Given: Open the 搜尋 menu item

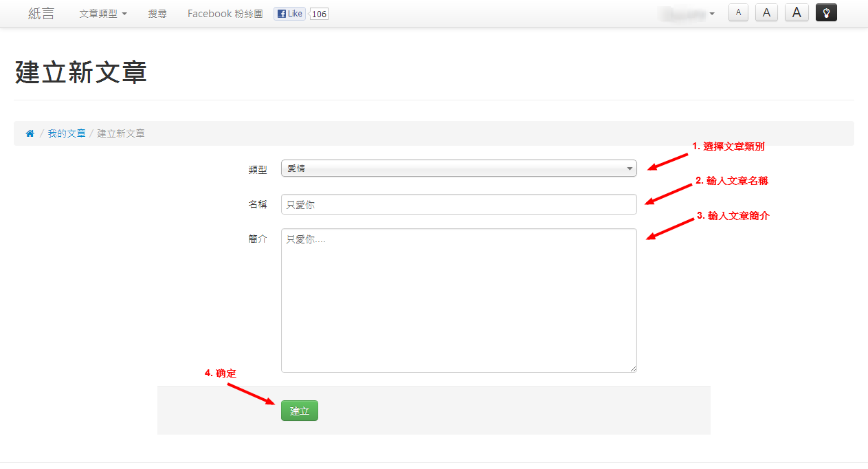Looking at the screenshot, I should click(x=157, y=14).
